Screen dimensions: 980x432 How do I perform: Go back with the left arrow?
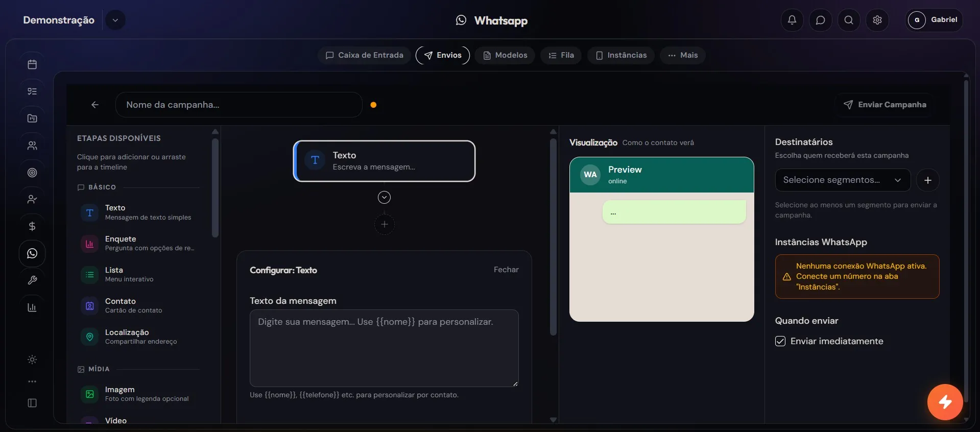[95, 105]
